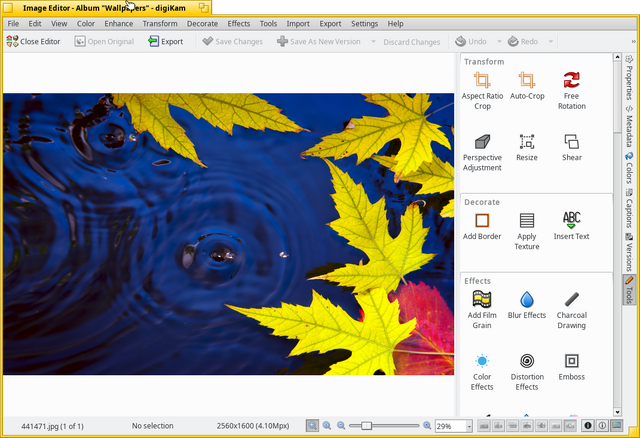640x438 pixels.
Task: Switch to the Properties sidebar tab
Action: point(629,78)
